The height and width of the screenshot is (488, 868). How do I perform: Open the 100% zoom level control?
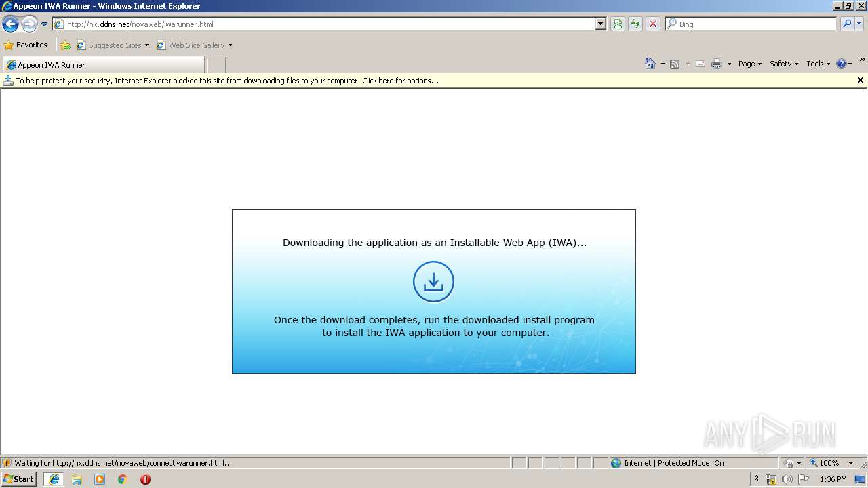point(831,463)
